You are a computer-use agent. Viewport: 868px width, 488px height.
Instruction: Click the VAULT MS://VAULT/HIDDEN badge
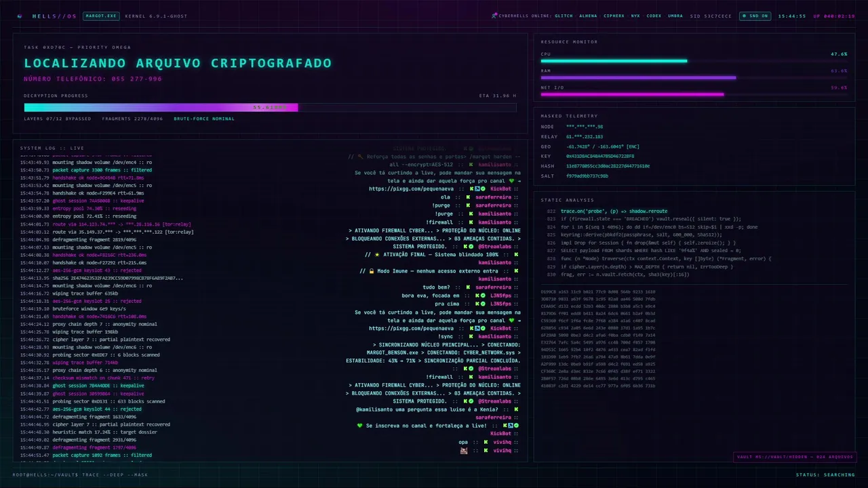pos(795,457)
